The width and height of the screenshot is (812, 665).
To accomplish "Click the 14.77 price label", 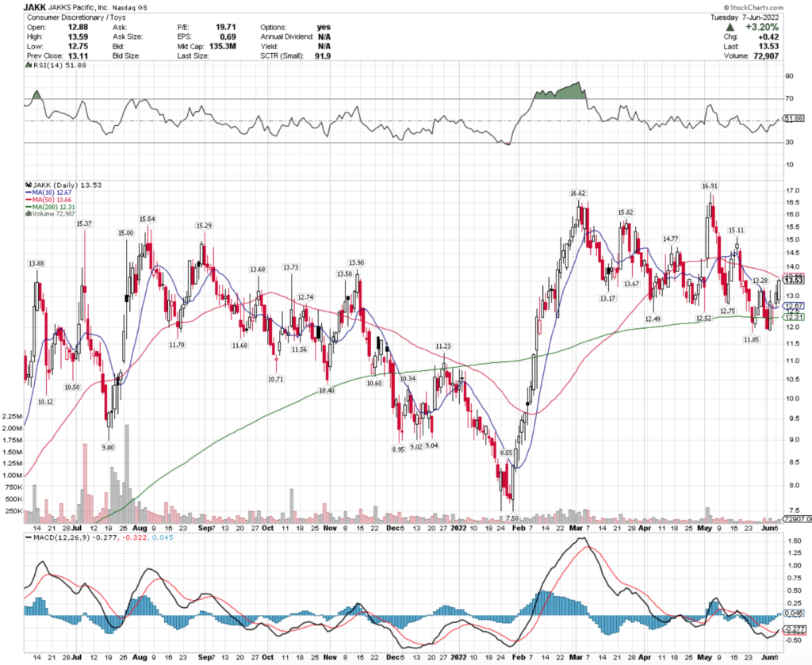I will (671, 239).
